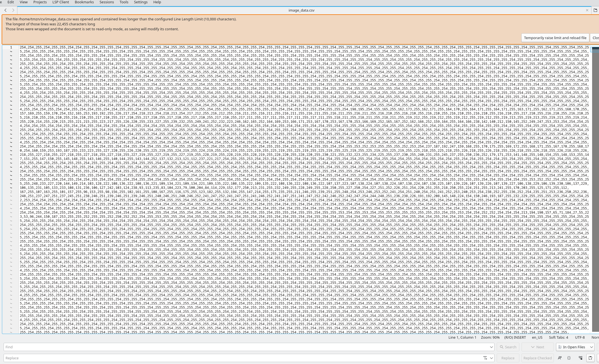This screenshot has width=599, height=364.
Task: Open the LSP Client menu
Action: click(60, 2)
